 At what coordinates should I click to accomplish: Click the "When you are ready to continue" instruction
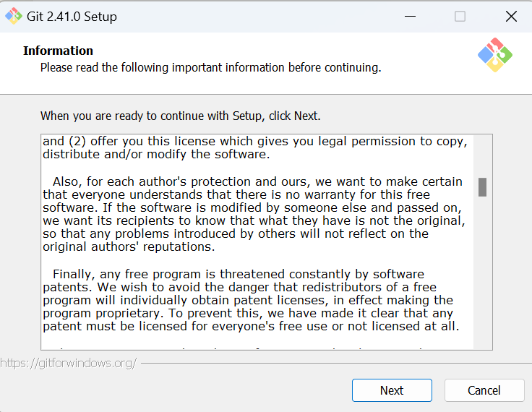click(x=180, y=116)
